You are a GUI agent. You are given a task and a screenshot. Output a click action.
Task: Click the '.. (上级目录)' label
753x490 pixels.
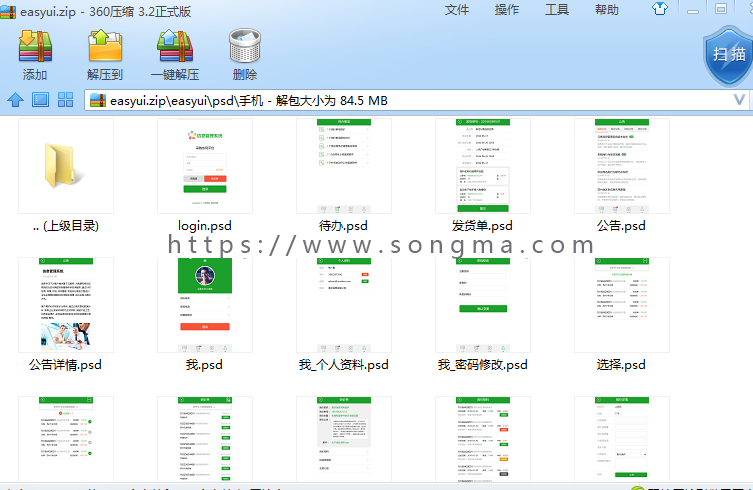point(66,226)
